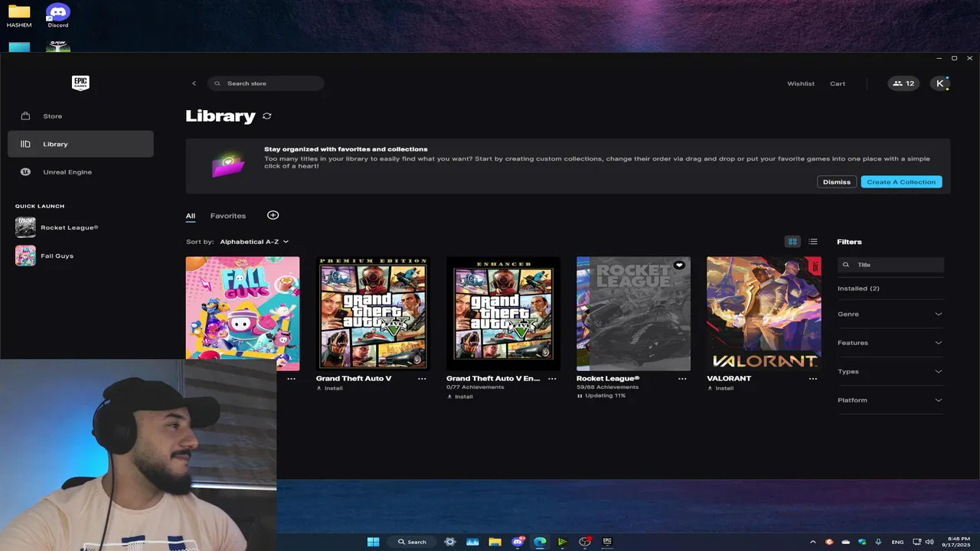Launch Fall Guys from Quick Launch
This screenshot has height=551, width=980.
click(x=46, y=256)
